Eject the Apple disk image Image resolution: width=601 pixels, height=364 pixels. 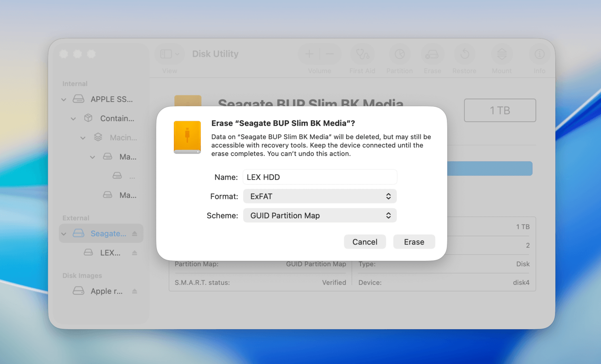(x=135, y=291)
